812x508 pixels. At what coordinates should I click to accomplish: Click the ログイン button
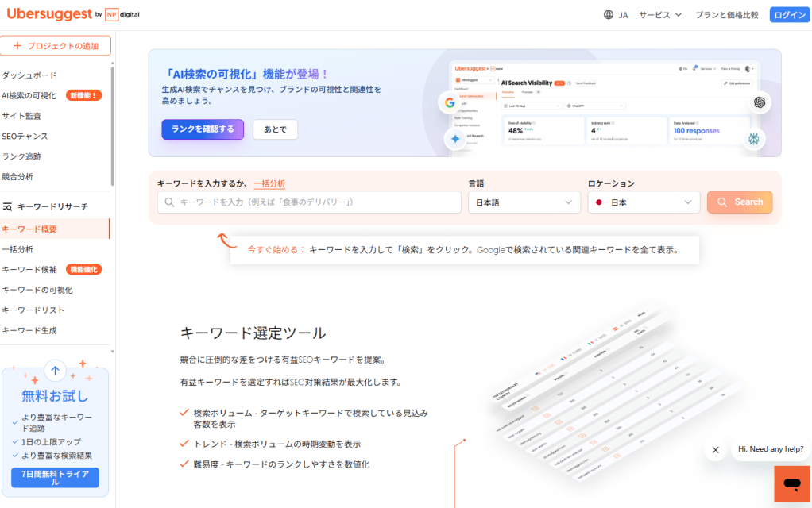[x=788, y=13]
